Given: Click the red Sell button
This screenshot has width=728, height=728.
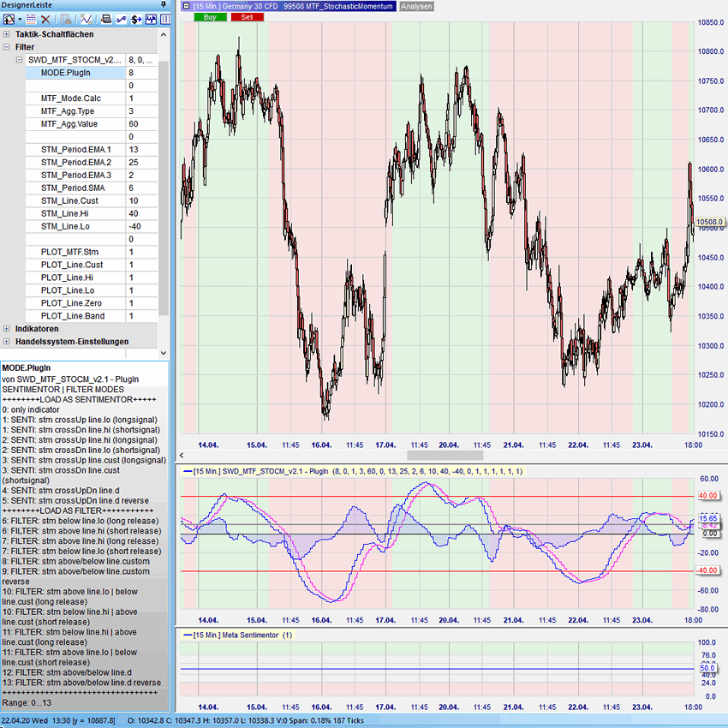Looking at the screenshot, I should click(x=247, y=17).
